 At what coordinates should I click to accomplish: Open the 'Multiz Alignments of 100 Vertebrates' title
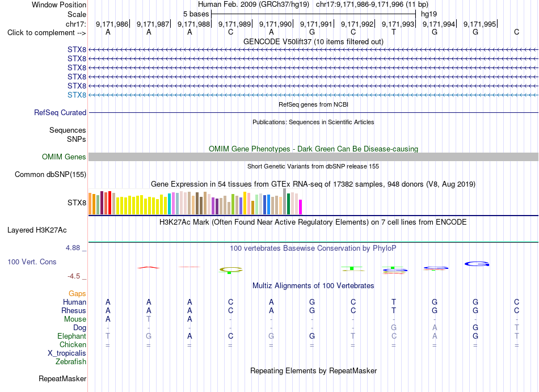(313, 286)
